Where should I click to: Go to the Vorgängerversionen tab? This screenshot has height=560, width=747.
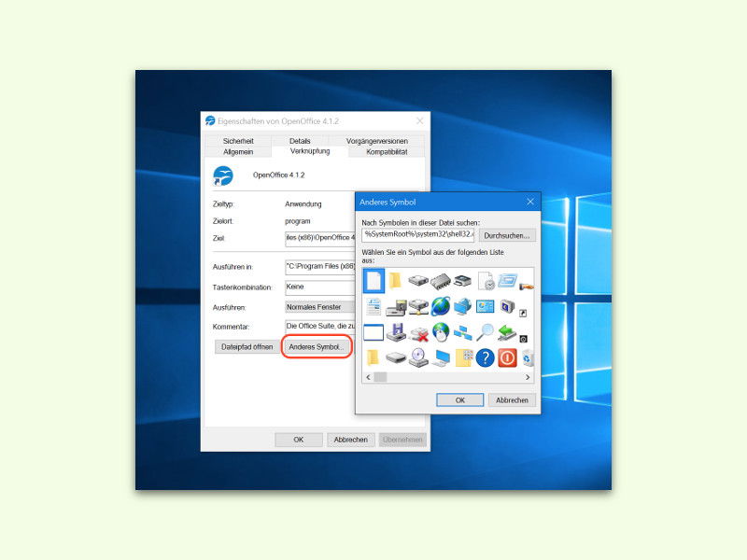coord(377,141)
